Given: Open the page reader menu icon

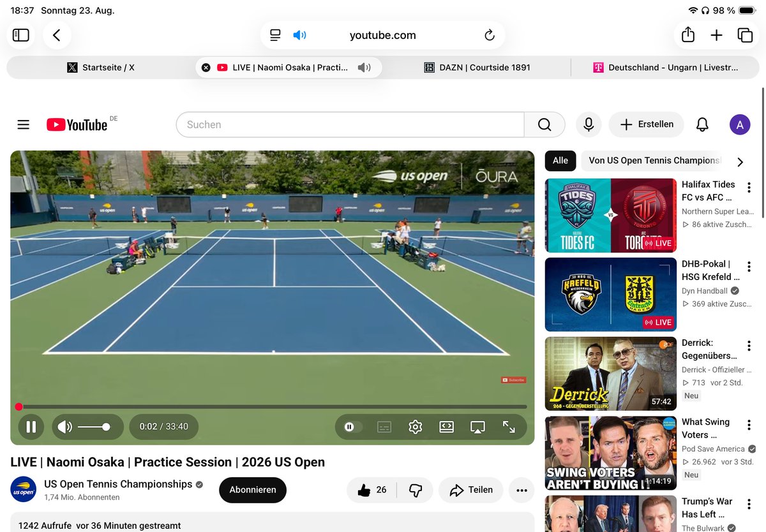Looking at the screenshot, I should coord(275,35).
